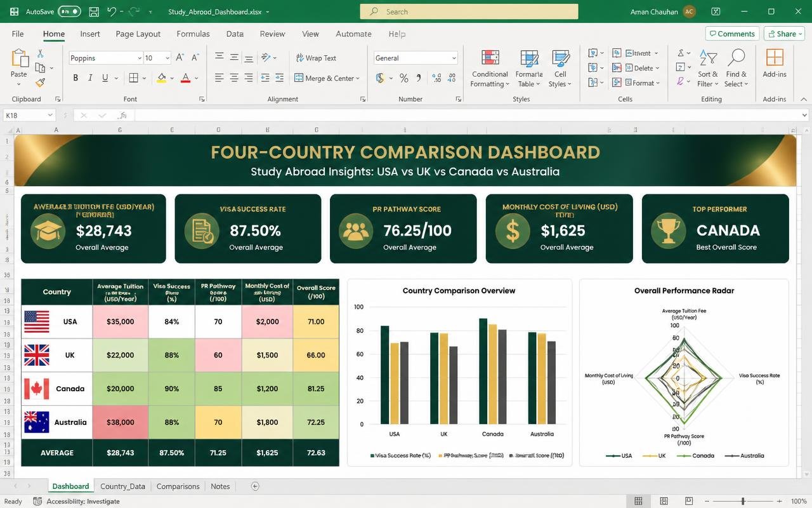812x508 pixels.
Task: Apply Bold formatting
Action: [x=75, y=78]
